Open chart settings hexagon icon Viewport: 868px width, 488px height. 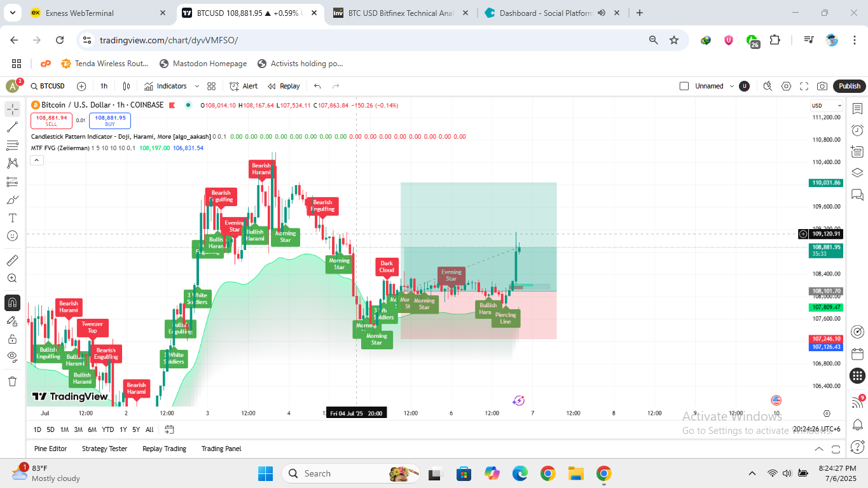pyautogui.click(x=787, y=86)
